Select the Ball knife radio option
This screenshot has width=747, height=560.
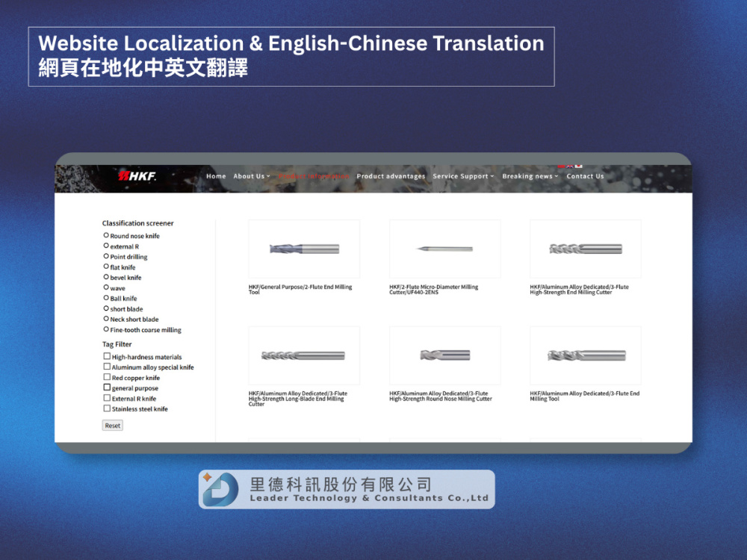pyautogui.click(x=106, y=298)
